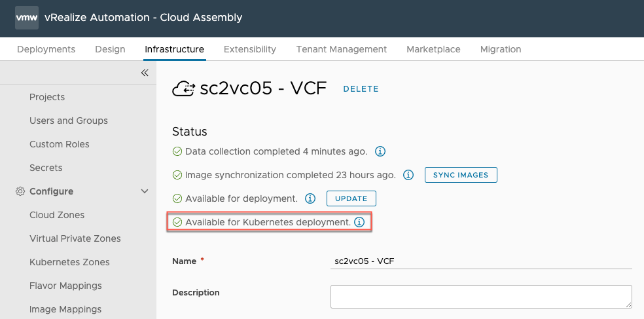Open Cloud Zones from the sidebar
The width and height of the screenshot is (644, 319).
tap(57, 215)
